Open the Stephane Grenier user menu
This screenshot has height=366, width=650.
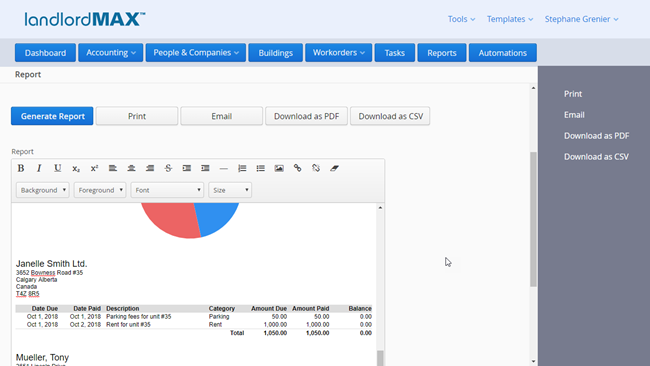point(581,19)
